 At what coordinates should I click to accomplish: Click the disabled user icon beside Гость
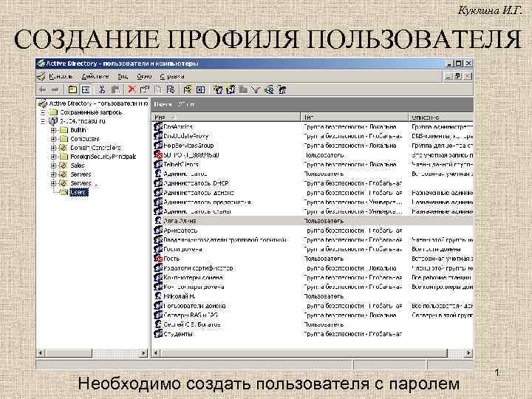point(158,259)
